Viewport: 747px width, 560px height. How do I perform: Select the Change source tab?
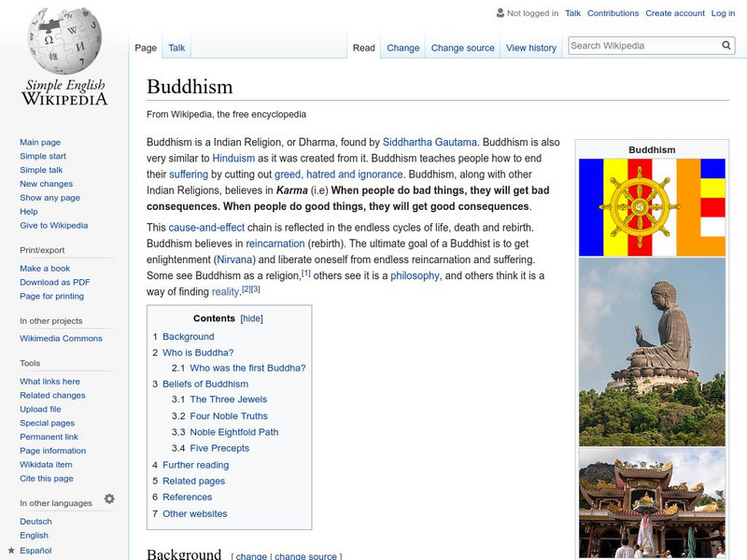463,47
